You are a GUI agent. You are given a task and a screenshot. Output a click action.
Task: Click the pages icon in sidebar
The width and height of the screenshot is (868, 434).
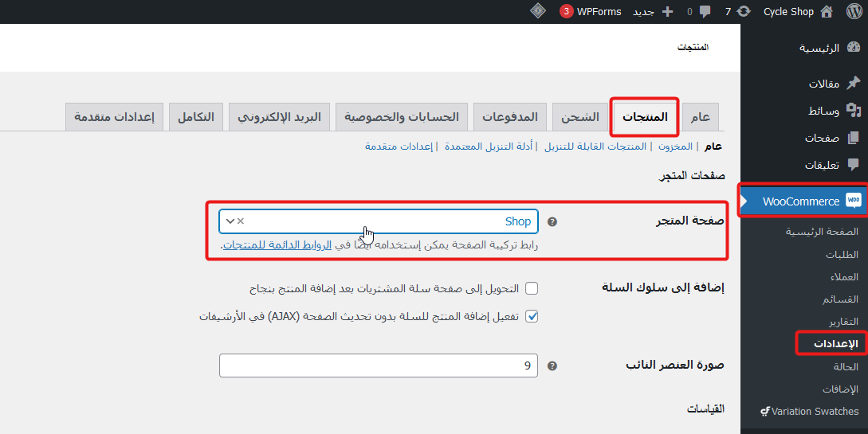(x=854, y=138)
